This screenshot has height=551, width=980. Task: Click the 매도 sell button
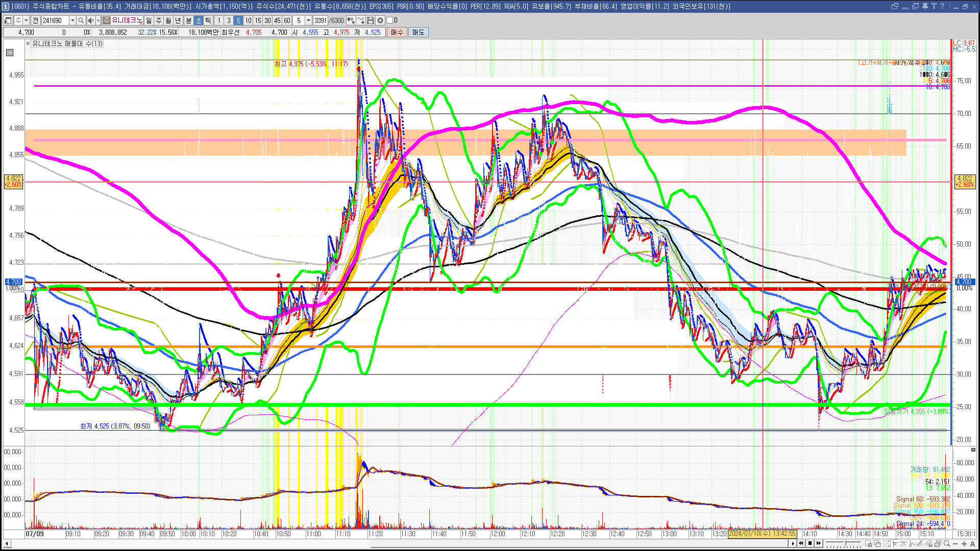point(419,32)
